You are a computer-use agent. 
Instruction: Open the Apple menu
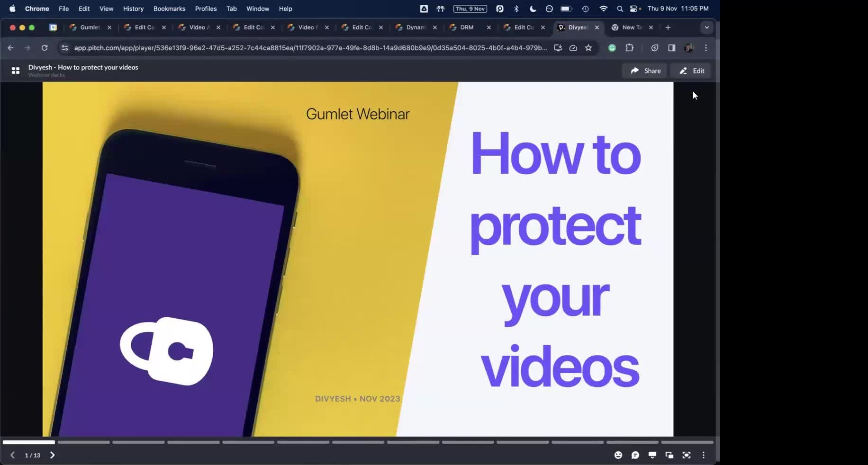click(12, 9)
